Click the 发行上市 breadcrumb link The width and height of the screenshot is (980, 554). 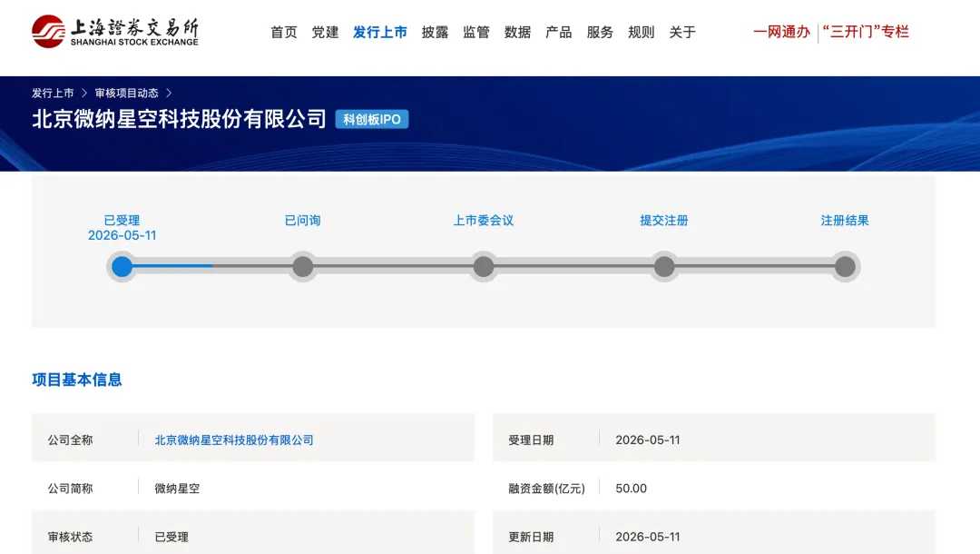(53, 94)
